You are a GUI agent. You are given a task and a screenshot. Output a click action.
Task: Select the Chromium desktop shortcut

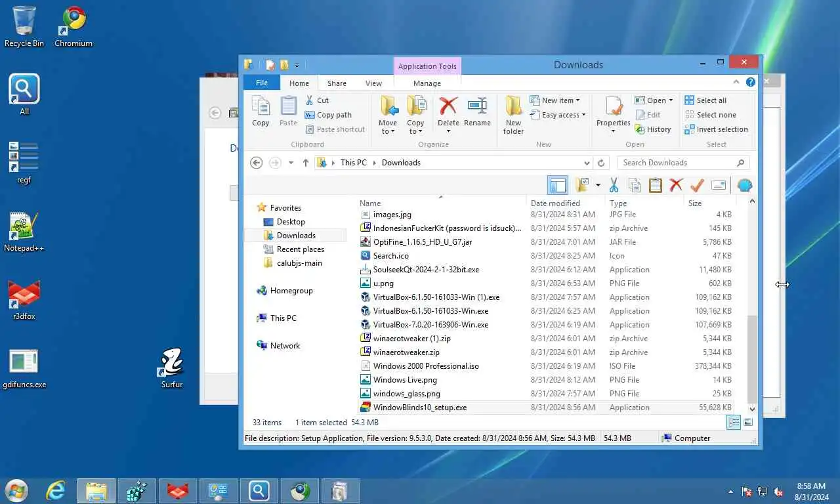point(73,26)
